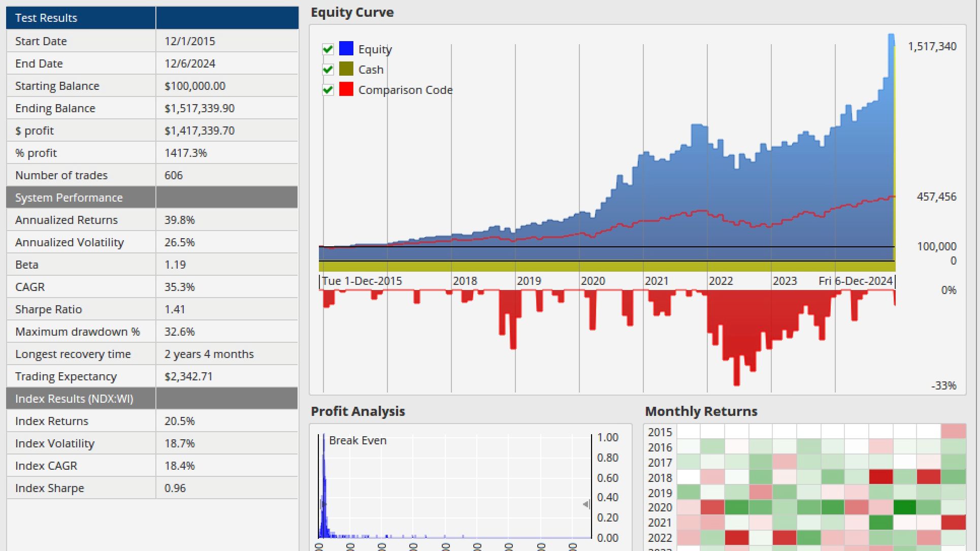Uncheck the Cash series checkbox
The width and height of the screenshot is (980, 551).
328,69
